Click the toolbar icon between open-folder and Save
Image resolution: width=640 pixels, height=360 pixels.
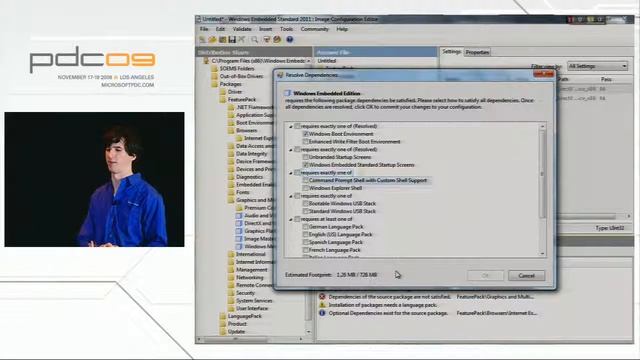[x=222, y=40]
